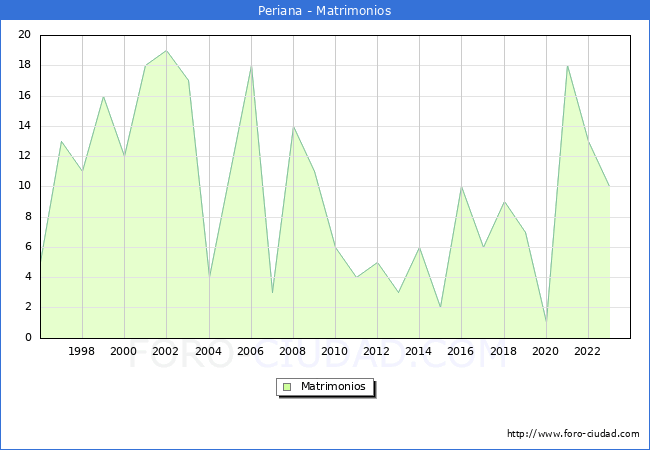The width and height of the screenshot is (650, 450).
Task: Click the 2008 x-axis label
Action: tap(293, 351)
